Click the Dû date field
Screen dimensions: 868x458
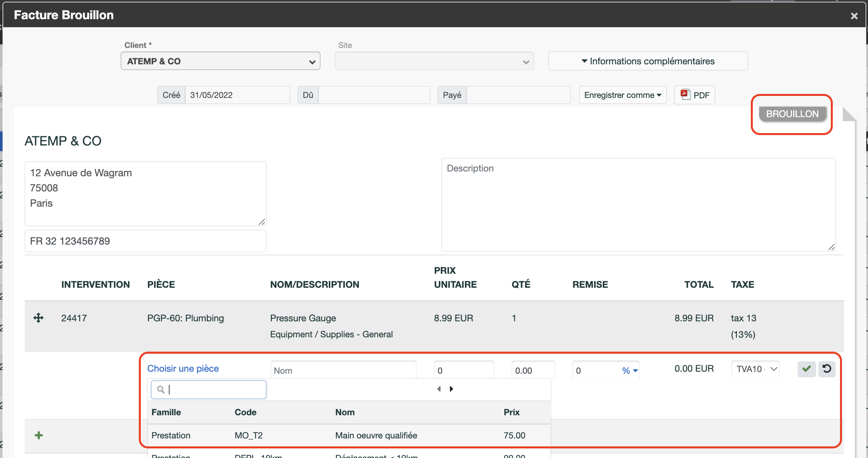point(374,95)
